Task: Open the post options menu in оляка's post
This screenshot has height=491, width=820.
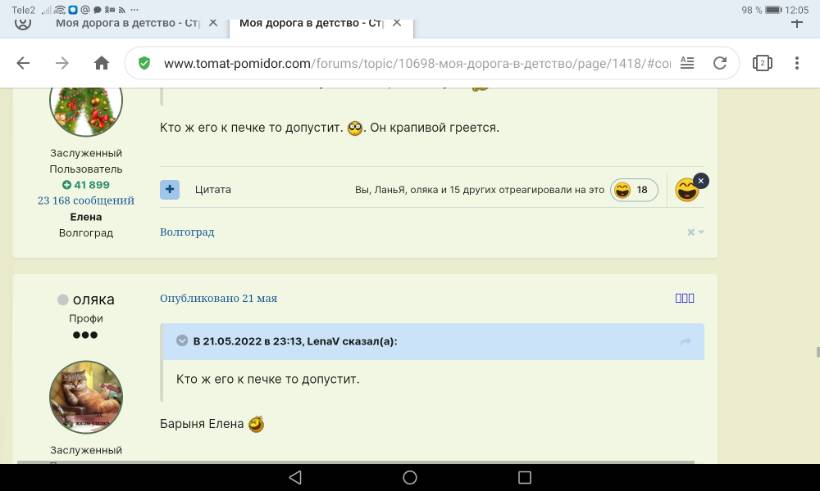Action: (x=684, y=298)
